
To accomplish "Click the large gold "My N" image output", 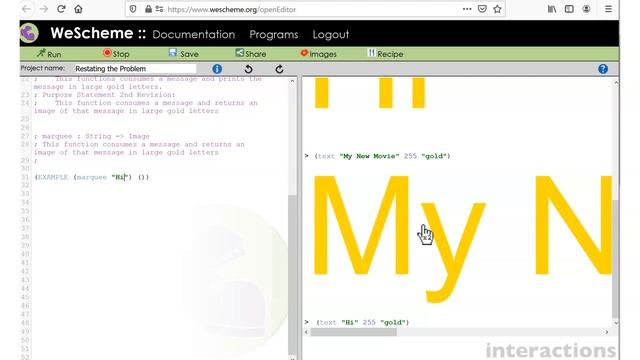I will tap(462, 238).
